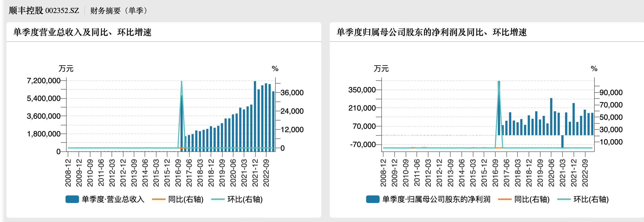Hide 同比(右轴) series in revenue chart legend

[186, 199]
